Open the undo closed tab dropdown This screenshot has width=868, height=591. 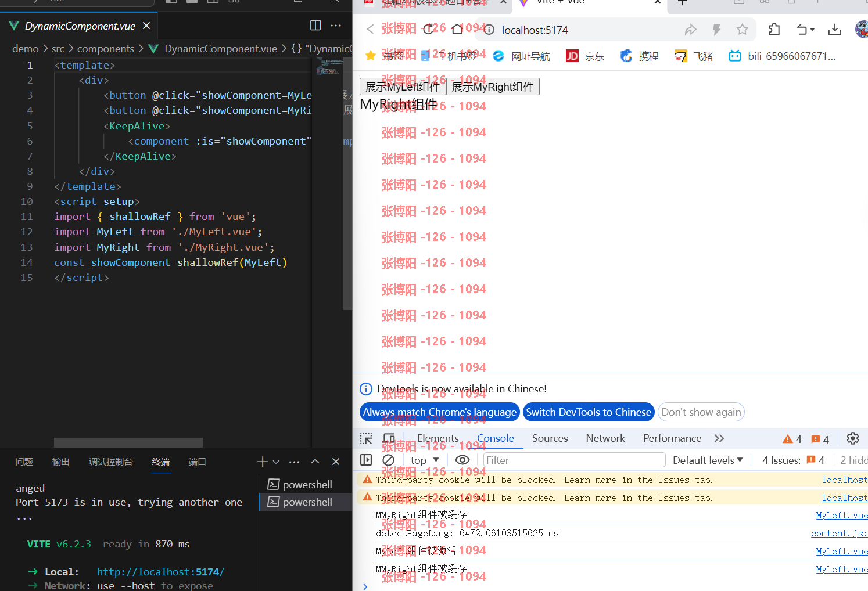[x=805, y=29]
